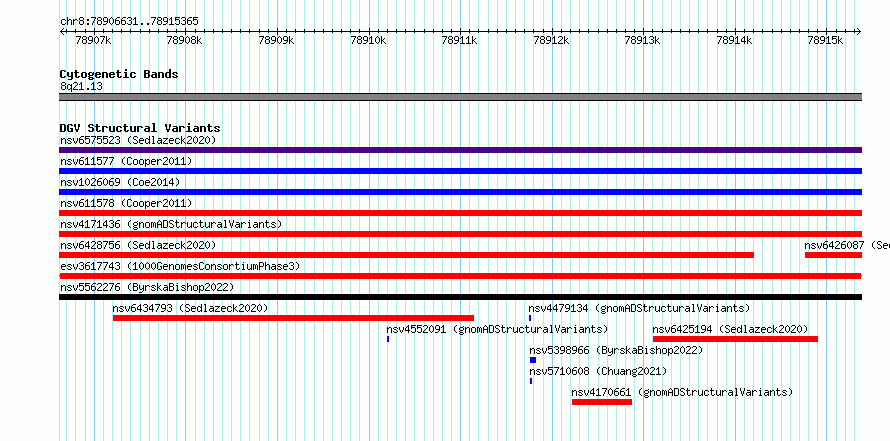The height and width of the screenshot is (441, 890).
Task: Open variant label nsv5562276 (ByrskaBishop2022)
Action: pyautogui.click(x=147, y=287)
